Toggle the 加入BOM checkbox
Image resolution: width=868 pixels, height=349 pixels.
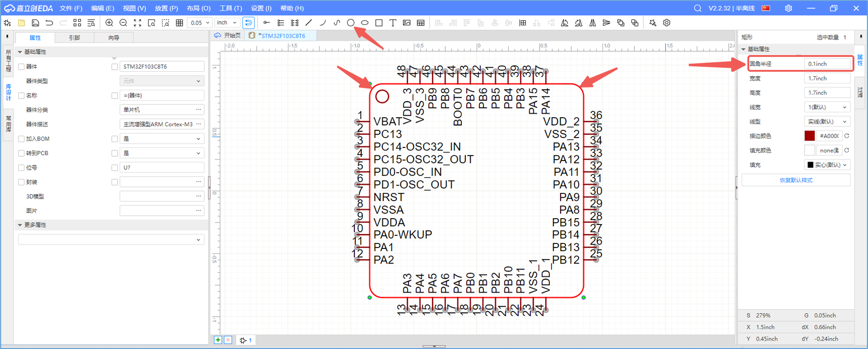pyautogui.click(x=22, y=139)
